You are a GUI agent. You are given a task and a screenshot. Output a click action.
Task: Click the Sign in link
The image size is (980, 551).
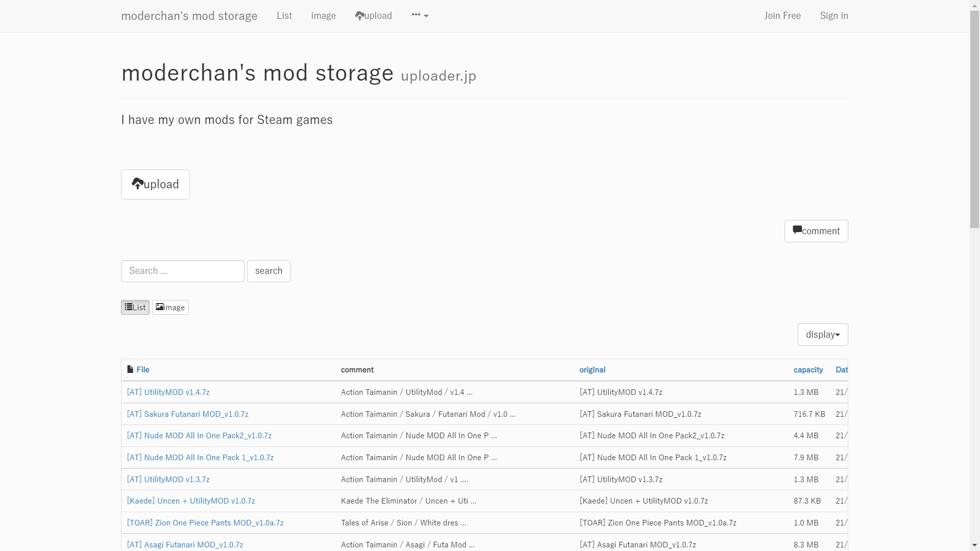[834, 16]
